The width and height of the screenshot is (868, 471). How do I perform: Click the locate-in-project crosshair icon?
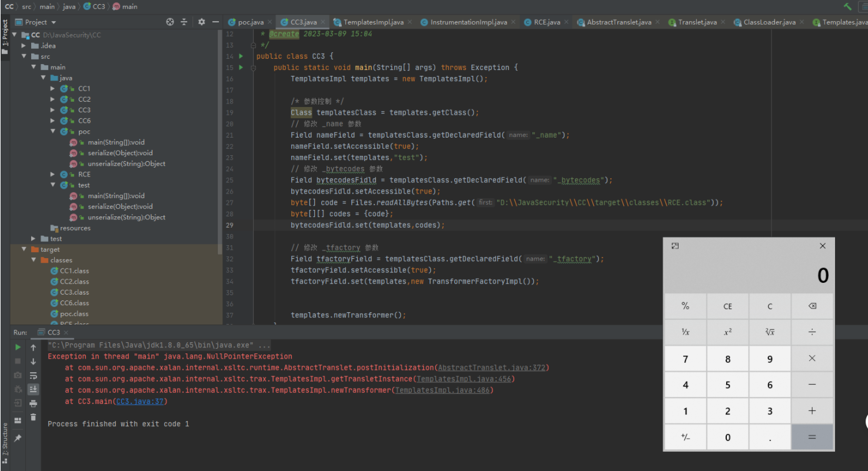[x=170, y=22]
